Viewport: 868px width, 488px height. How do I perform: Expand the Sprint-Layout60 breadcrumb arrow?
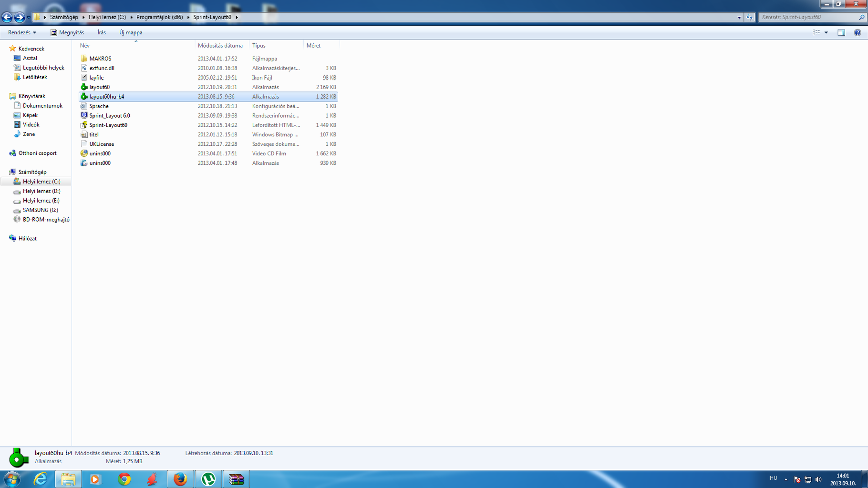coord(237,17)
